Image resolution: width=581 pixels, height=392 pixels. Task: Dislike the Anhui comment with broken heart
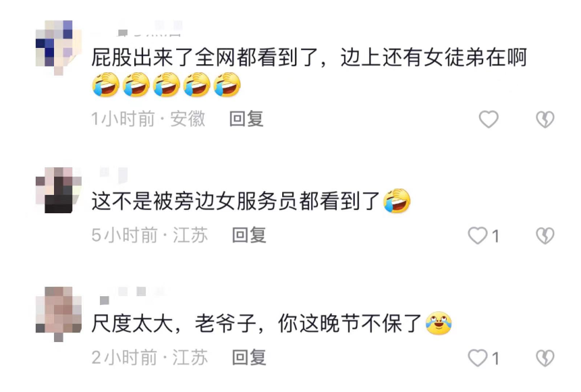click(545, 119)
